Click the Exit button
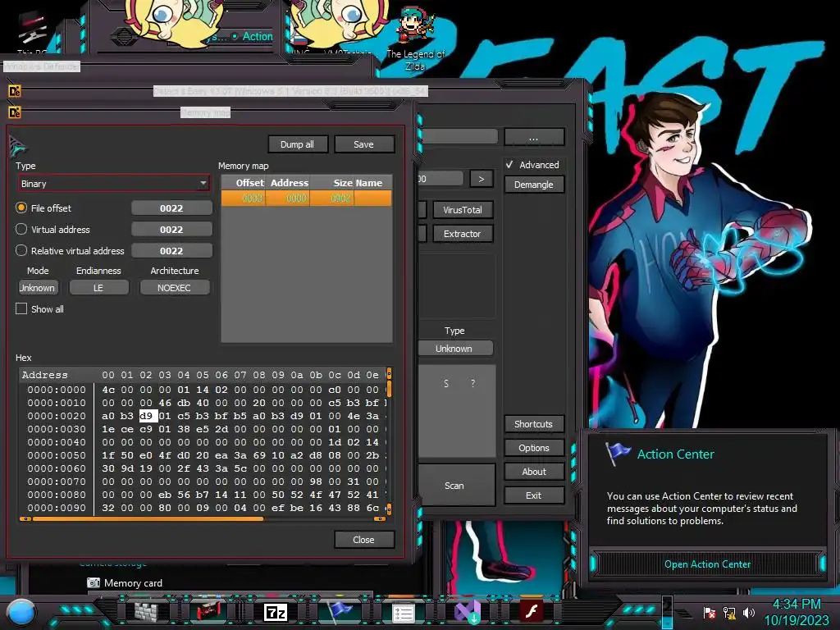Screen dimensions: 840x630 533,495
